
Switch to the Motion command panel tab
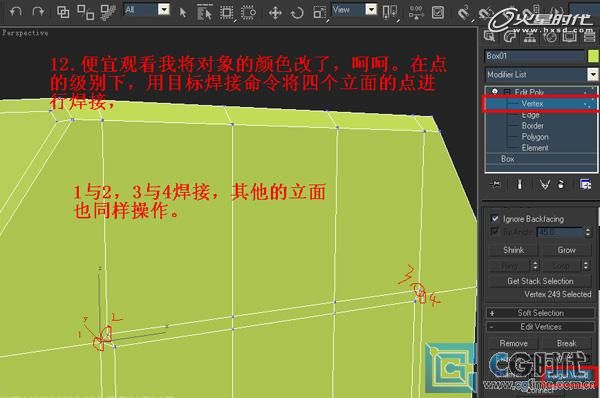tap(550, 36)
